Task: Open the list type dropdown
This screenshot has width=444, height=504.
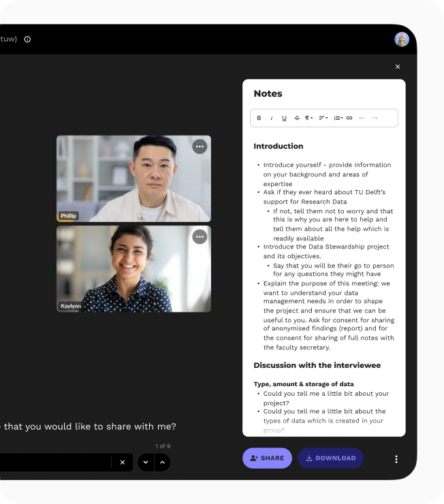Action: pyautogui.click(x=338, y=118)
